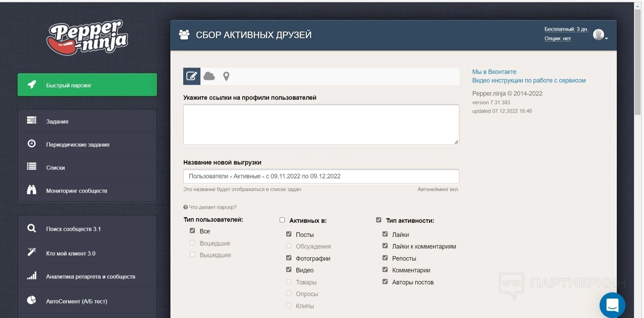Check the Товары checkbox

click(289, 281)
